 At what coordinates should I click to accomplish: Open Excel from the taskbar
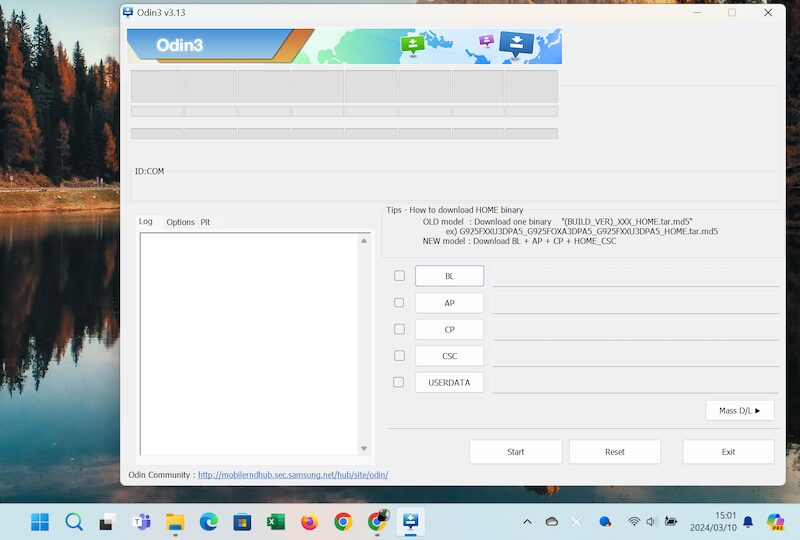275,521
